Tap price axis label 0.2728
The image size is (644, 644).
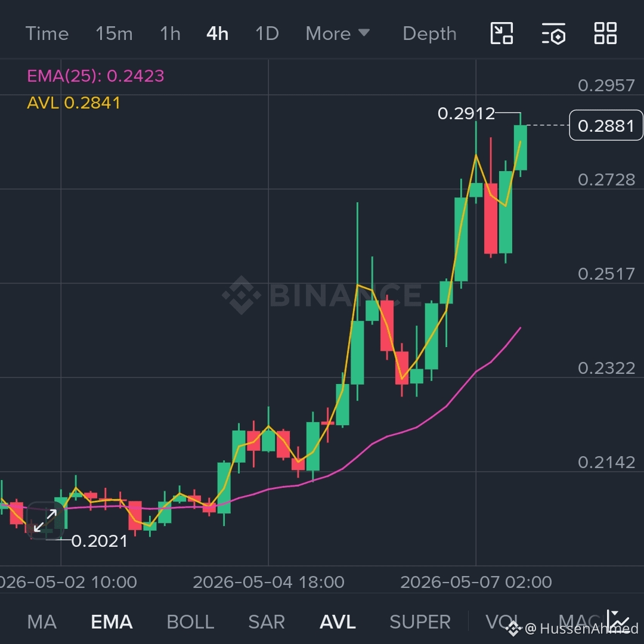pyautogui.click(x=606, y=179)
